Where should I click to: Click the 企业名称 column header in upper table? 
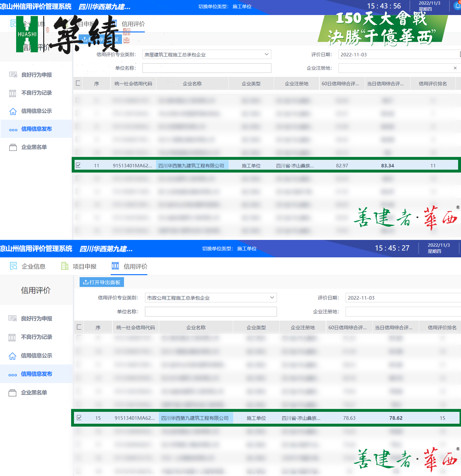[x=192, y=84]
